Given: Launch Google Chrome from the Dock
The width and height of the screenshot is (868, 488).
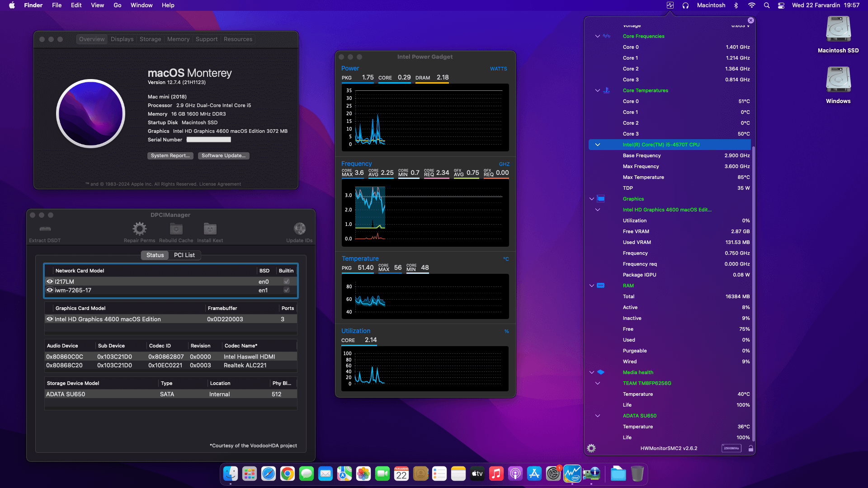Looking at the screenshot, I should pyautogui.click(x=288, y=474).
